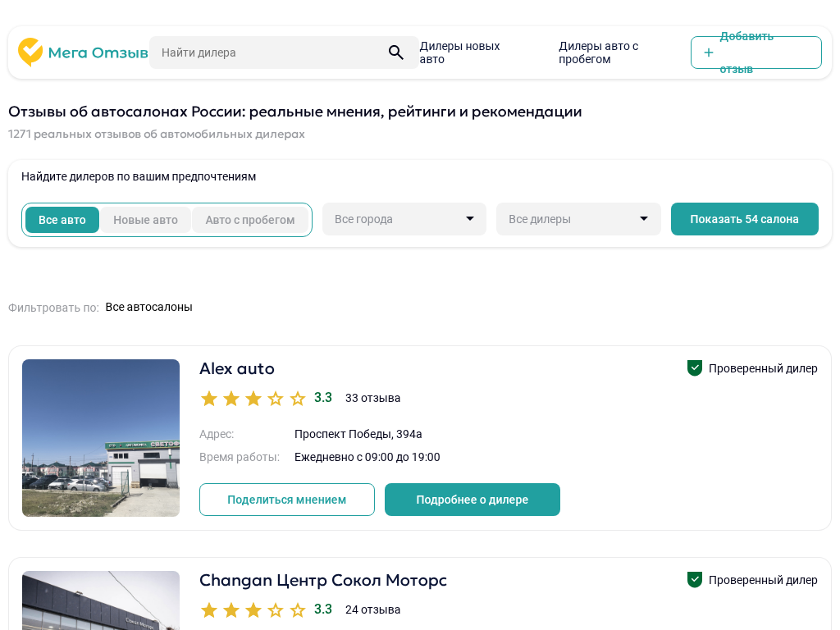This screenshot has width=840, height=630.
Task: Open Дилеры авто с пробегом menu
Action: (598, 52)
